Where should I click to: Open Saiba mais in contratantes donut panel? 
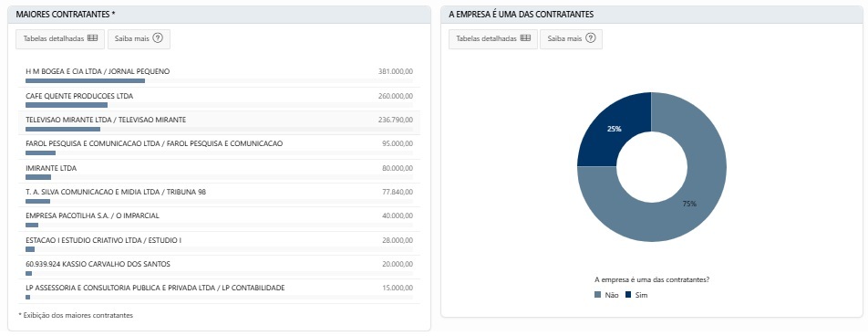coord(571,39)
